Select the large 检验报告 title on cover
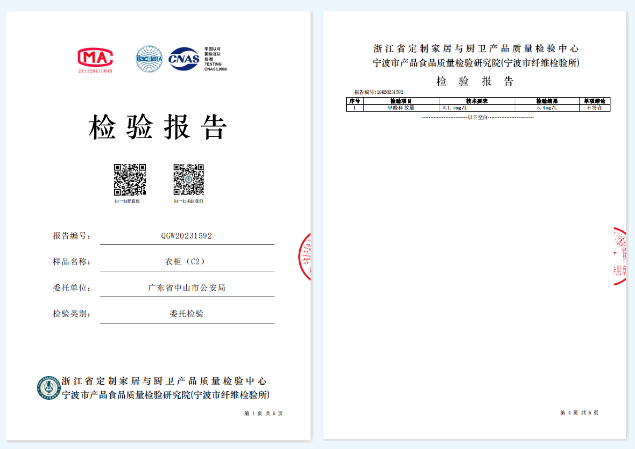This screenshot has height=449, width=635. (x=158, y=127)
